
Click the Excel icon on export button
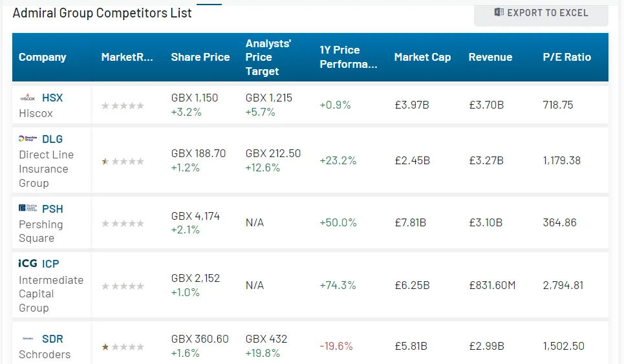499,12
